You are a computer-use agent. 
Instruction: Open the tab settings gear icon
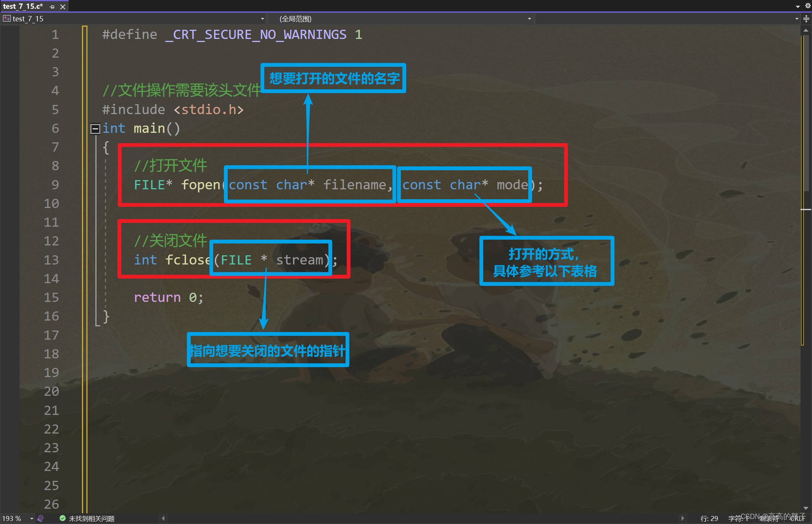tap(807, 6)
